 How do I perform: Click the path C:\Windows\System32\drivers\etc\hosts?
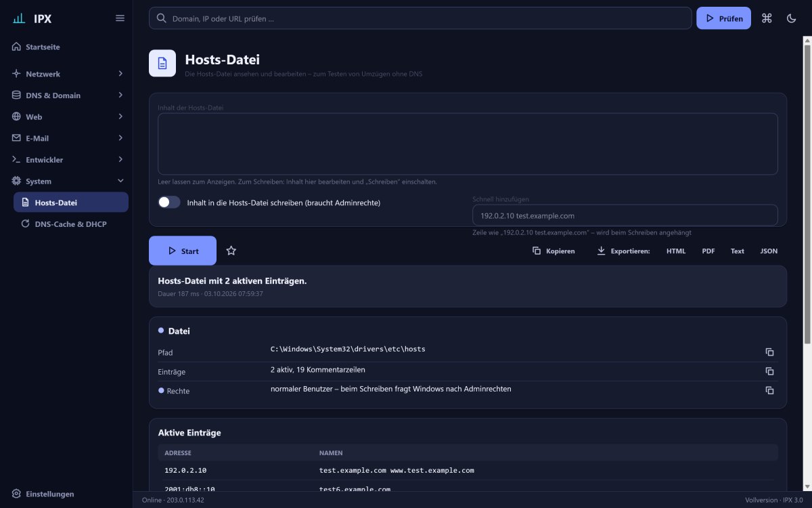348,350
